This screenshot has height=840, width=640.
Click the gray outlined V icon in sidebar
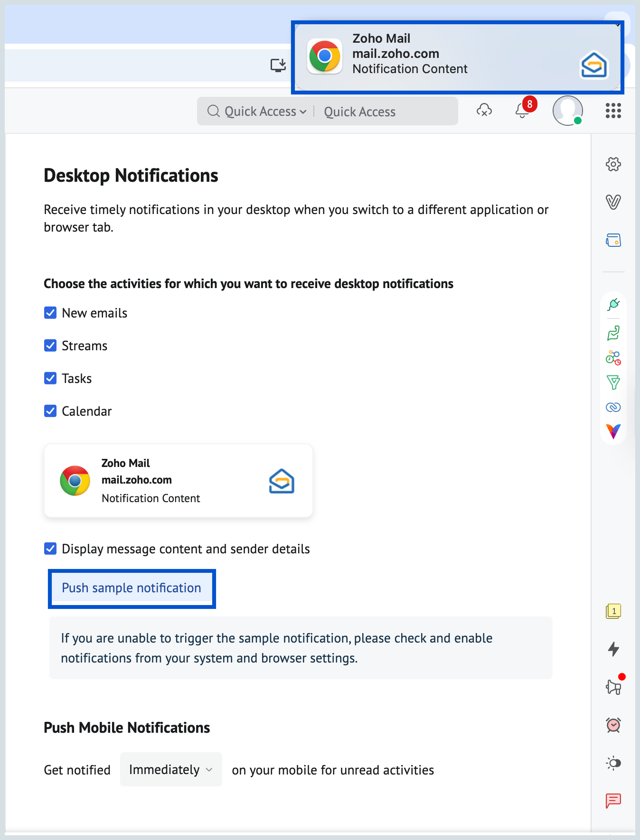(x=613, y=202)
